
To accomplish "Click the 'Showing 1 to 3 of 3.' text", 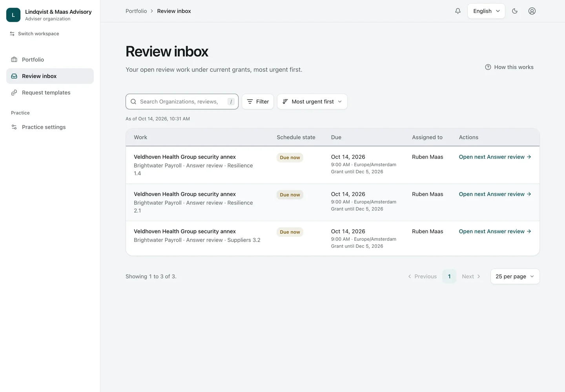I will click(x=151, y=276).
